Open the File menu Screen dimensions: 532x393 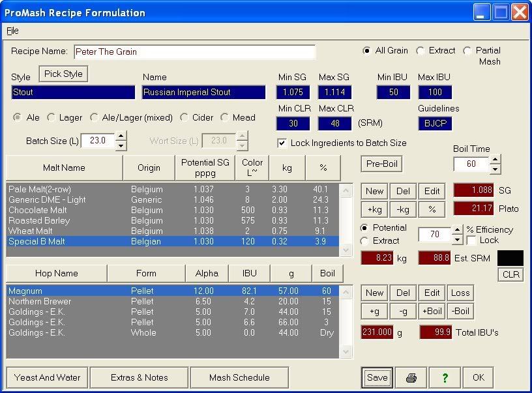12,31
